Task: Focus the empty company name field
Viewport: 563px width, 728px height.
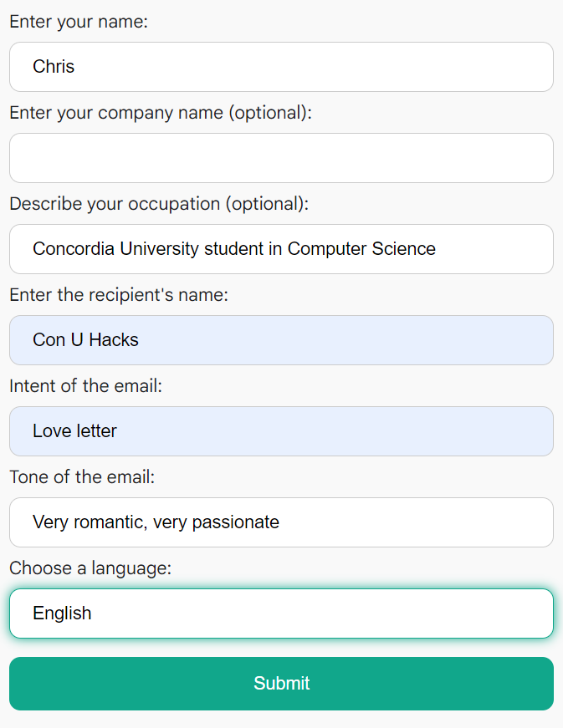Action: (281, 158)
